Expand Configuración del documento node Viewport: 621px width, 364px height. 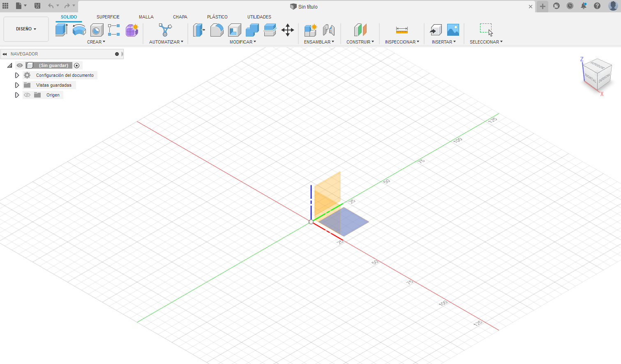(x=17, y=75)
